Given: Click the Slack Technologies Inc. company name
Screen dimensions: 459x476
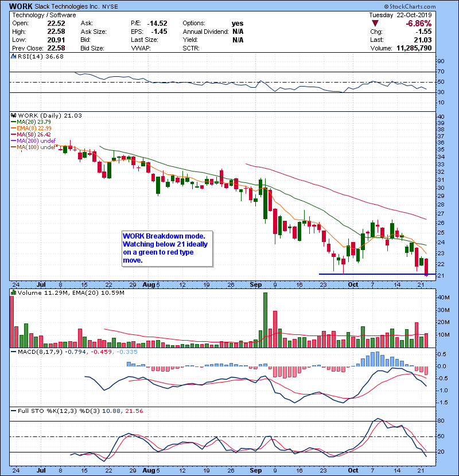Looking at the screenshot, I should click(x=67, y=6).
